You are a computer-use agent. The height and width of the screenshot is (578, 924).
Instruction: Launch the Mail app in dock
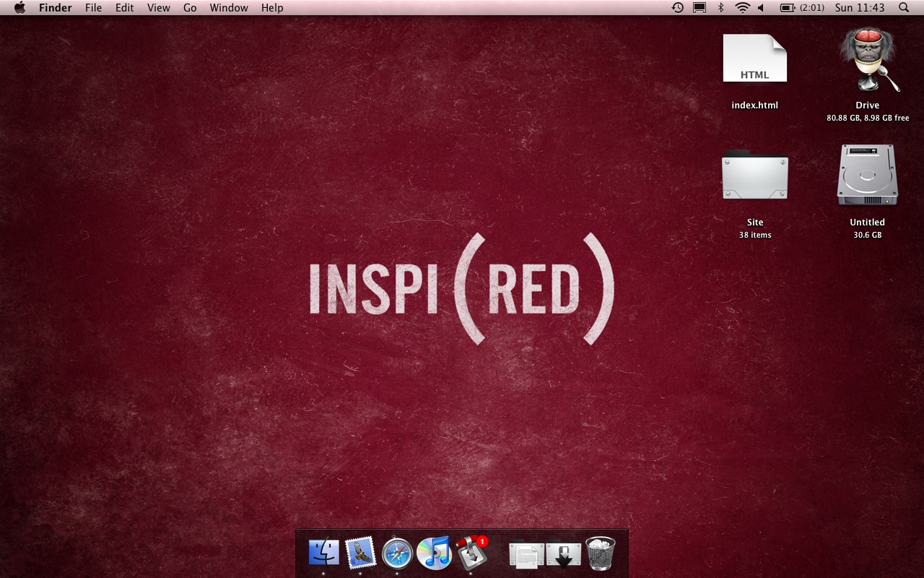coord(360,553)
